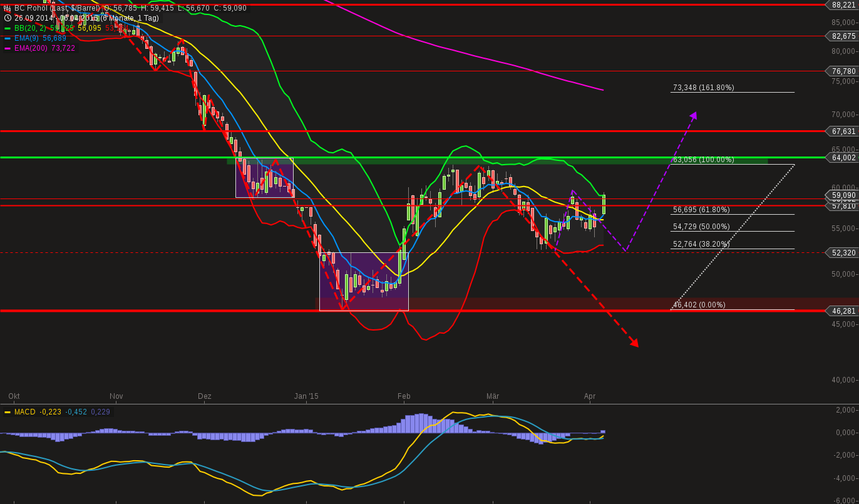Click the high value H: 59,415
This screenshot has height=504, width=859.
(x=157, y=8)
